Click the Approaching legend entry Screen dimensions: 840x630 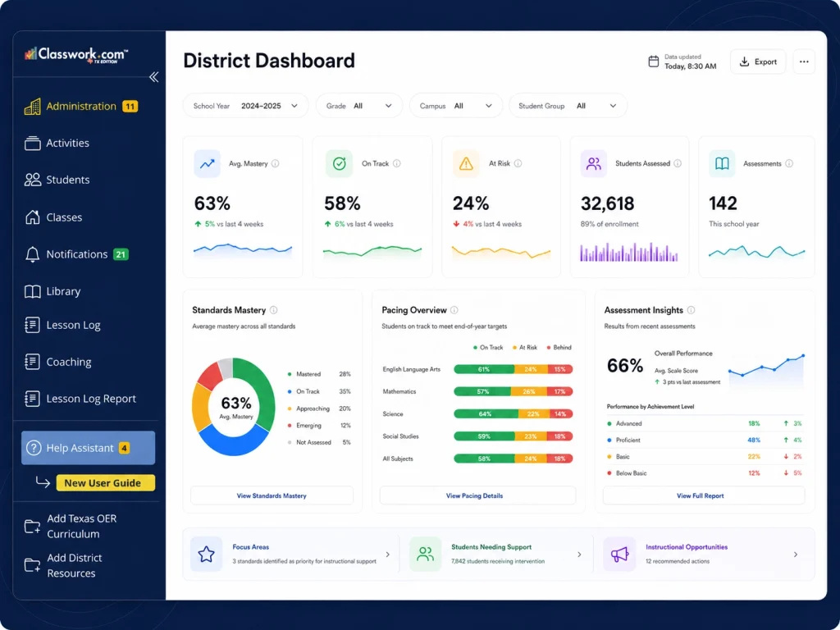[319, 409]
